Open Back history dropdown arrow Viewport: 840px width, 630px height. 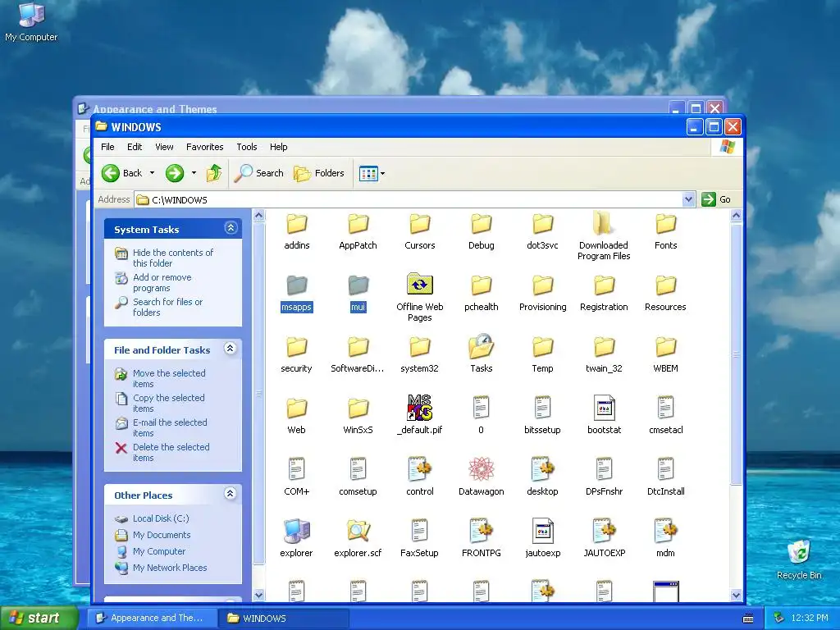tap(152, 173)
